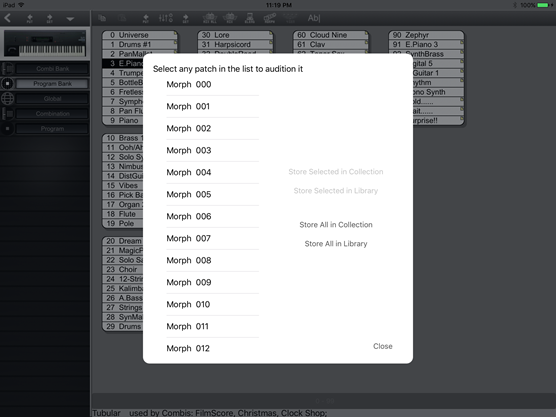Viewport: 556px width, 417px height.
Task: Select Program Bank in sidebar
Action: pos(52,84)
